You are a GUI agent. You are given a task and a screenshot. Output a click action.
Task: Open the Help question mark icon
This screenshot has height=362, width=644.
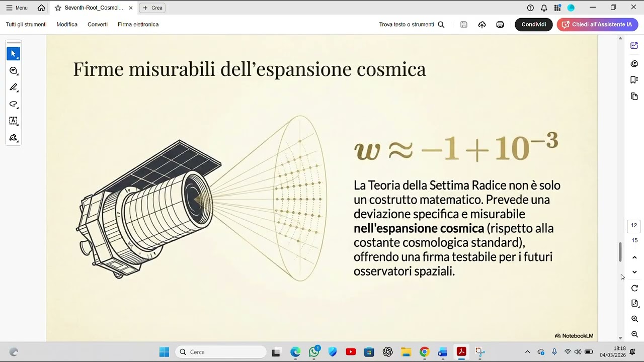coord(530,8)
